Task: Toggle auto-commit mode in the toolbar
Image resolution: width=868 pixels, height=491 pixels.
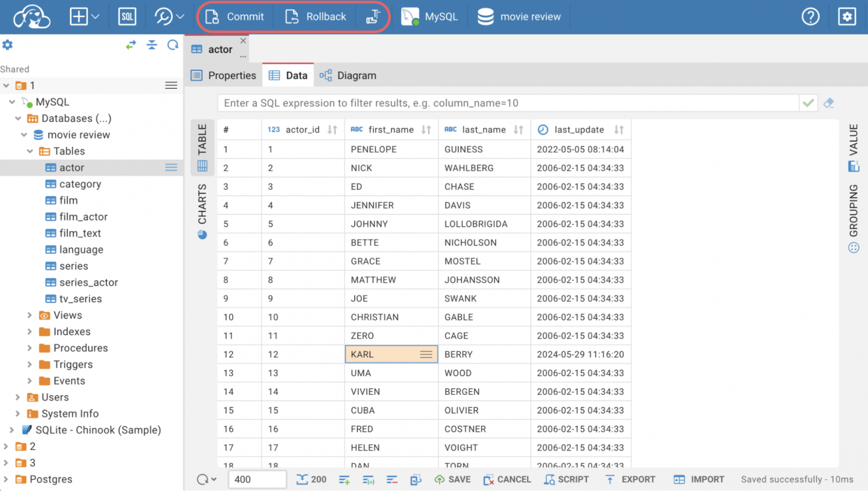Action: (372, 16)
